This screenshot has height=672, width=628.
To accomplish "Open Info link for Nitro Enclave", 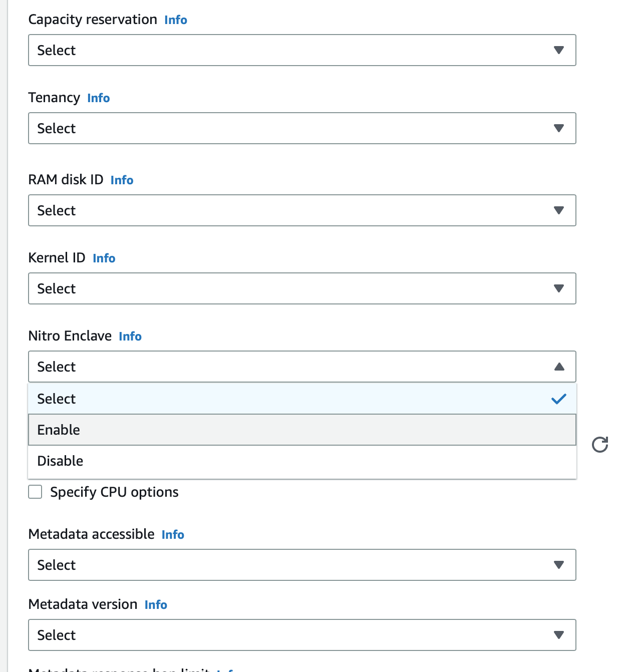I will tap(130, 337).
